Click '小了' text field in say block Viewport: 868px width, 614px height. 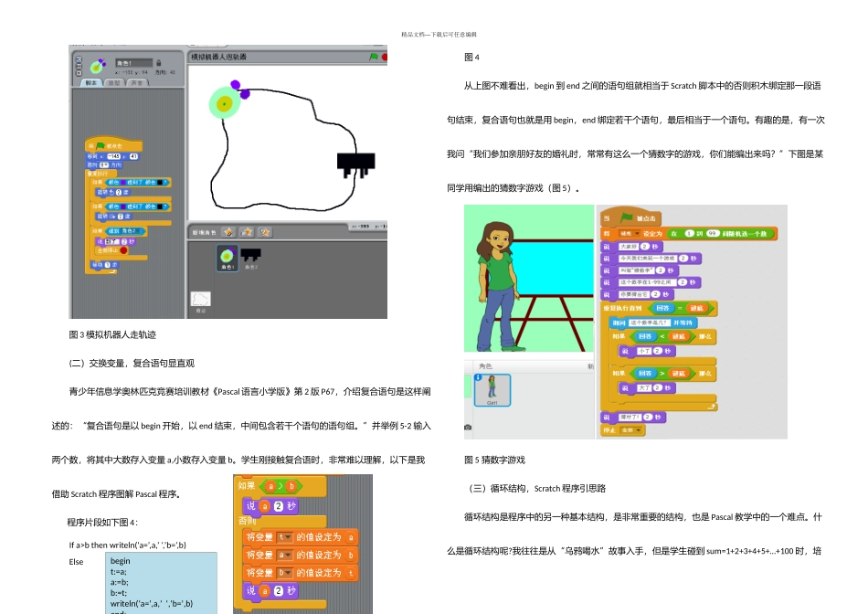tap(644, 351)
